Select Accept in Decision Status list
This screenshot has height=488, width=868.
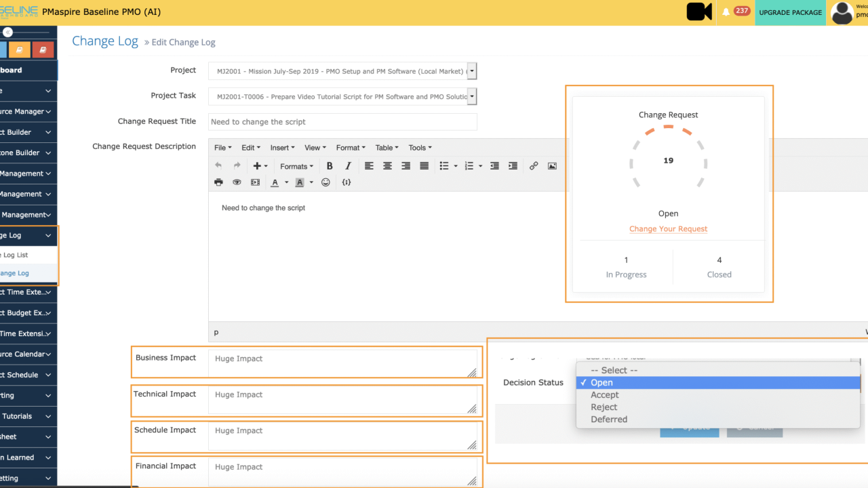[718, 395]
